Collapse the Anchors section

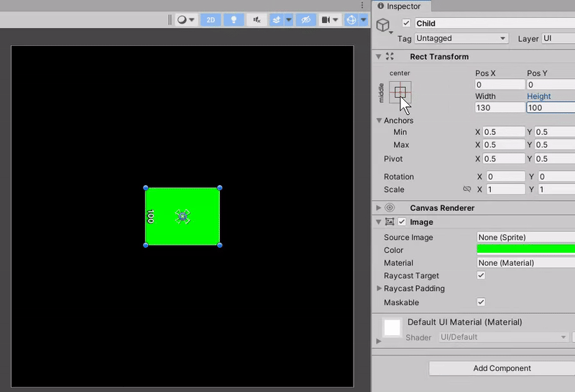(379, 120)
